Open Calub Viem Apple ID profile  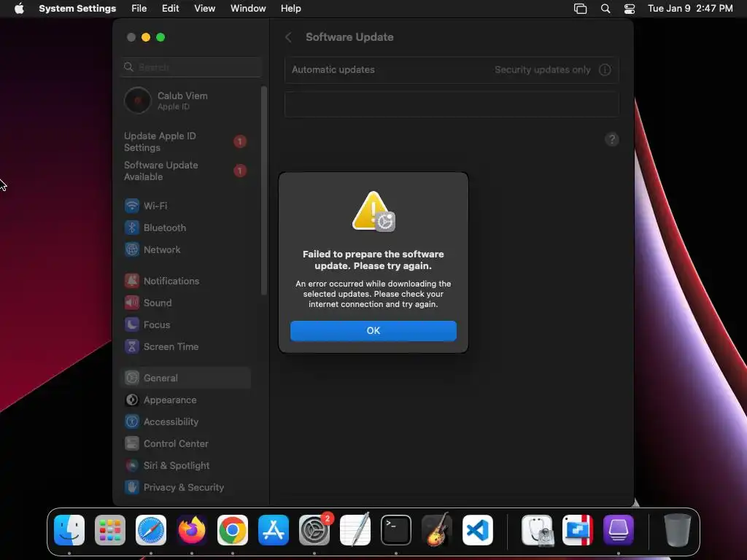pyautogui.click(x=186, y=101)
